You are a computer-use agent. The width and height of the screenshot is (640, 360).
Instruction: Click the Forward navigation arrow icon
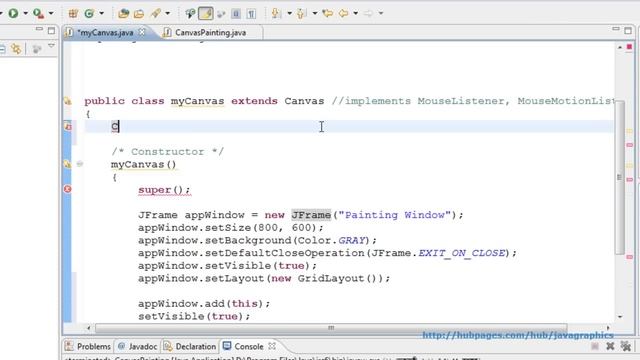[368, 13]
